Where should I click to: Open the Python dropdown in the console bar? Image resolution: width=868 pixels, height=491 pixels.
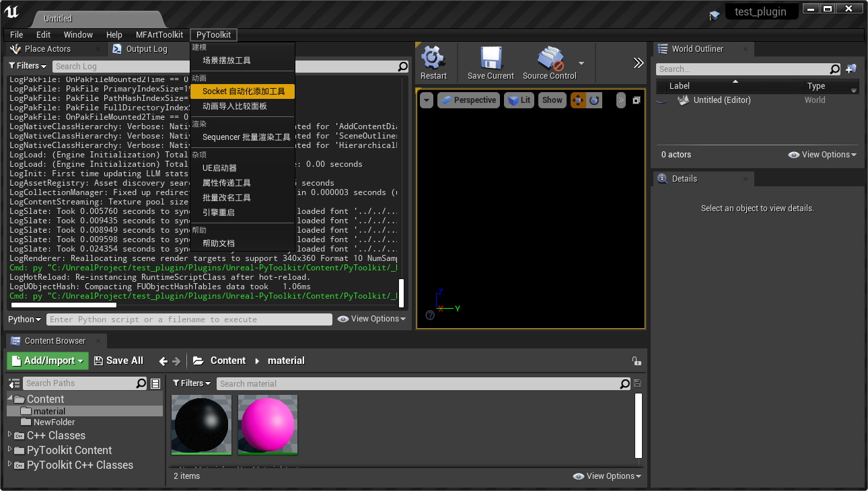(x=24, y=319)
